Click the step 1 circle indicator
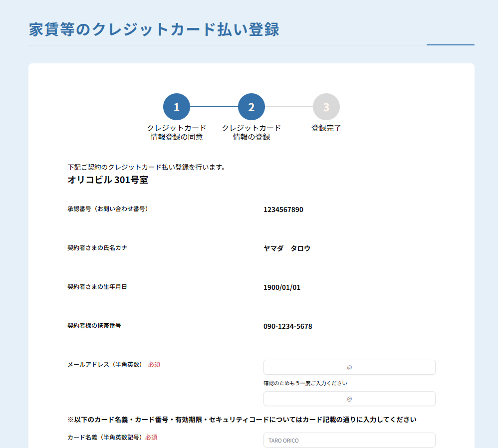Screen dimensions: 498x448 tap(177, 107)
